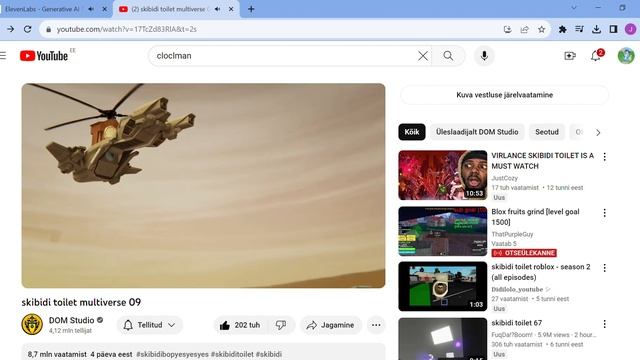640x360 pixels.
Task: Close the skibidi toilet multiverse tab
Action: point(231,9)
